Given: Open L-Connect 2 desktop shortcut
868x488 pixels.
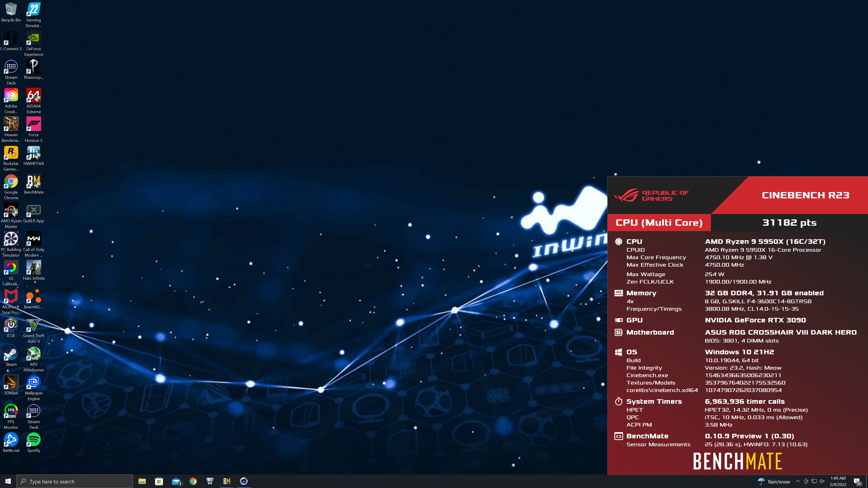Looking at the screenshot, I should (x=11, y=41).
